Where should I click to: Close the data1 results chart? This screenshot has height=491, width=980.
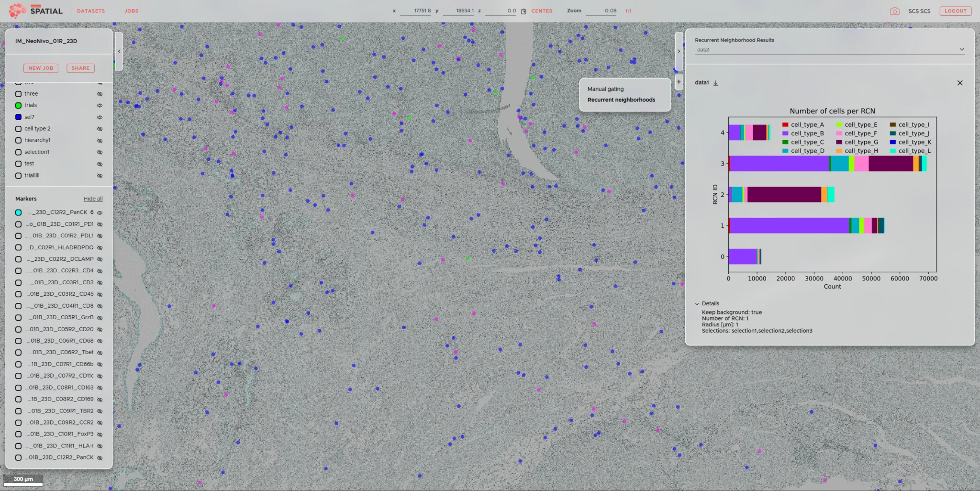point(960,83)
